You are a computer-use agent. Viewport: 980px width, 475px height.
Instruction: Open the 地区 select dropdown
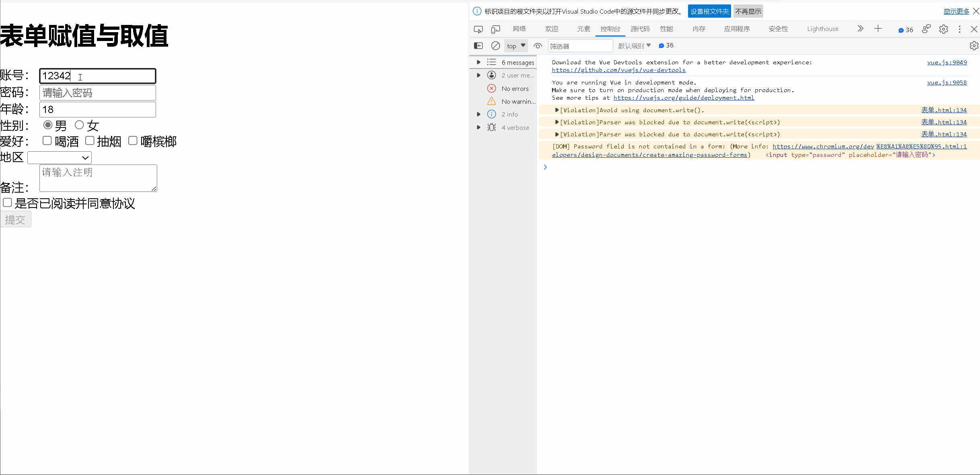(60, 158)
